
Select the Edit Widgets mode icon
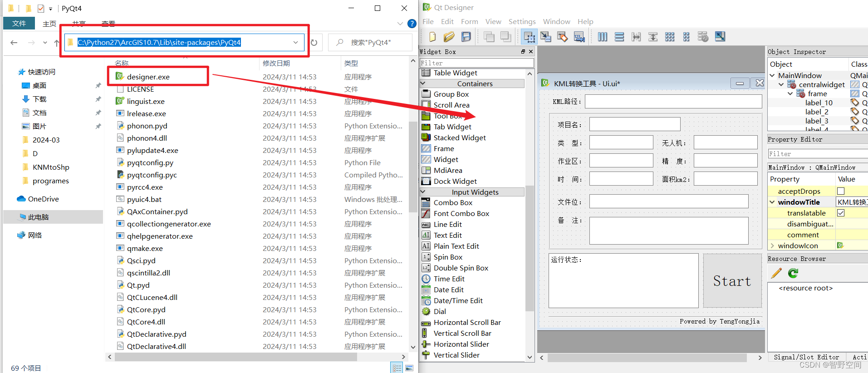(x=529, y=37)
